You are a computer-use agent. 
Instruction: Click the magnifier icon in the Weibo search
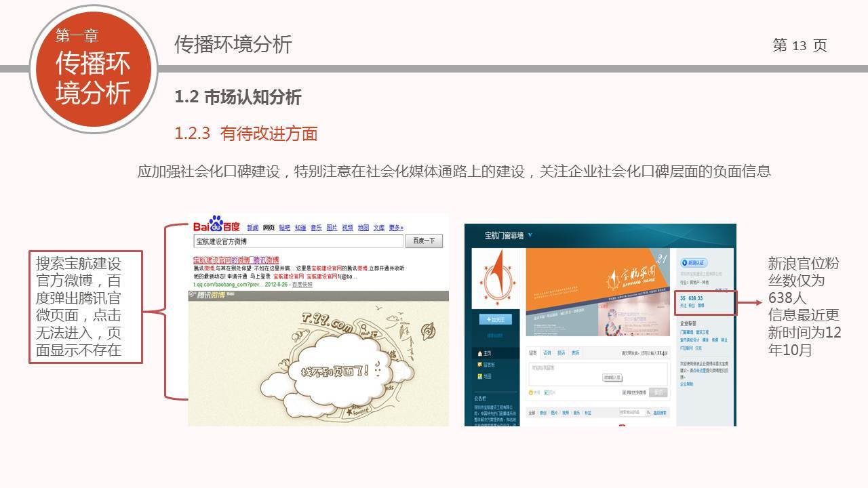coord(648,412)
